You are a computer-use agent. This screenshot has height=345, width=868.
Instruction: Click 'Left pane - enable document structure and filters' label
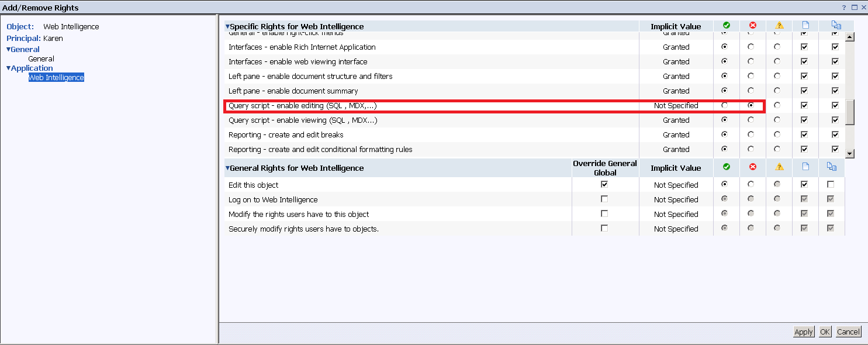(310, 76)
